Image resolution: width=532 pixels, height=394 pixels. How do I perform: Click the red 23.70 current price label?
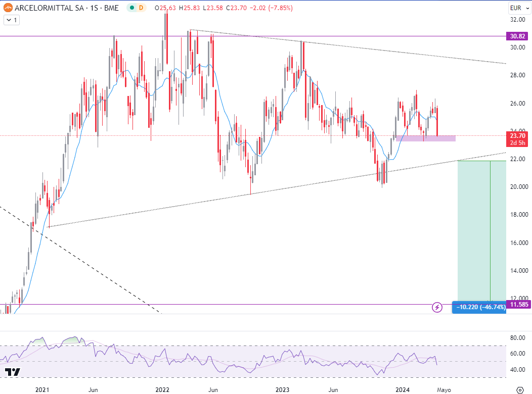(x=517, y=136)
